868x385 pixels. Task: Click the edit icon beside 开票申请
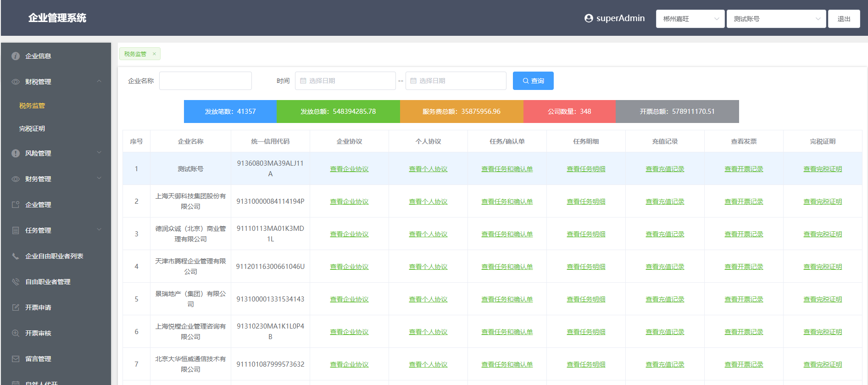[x=16, y=307]
